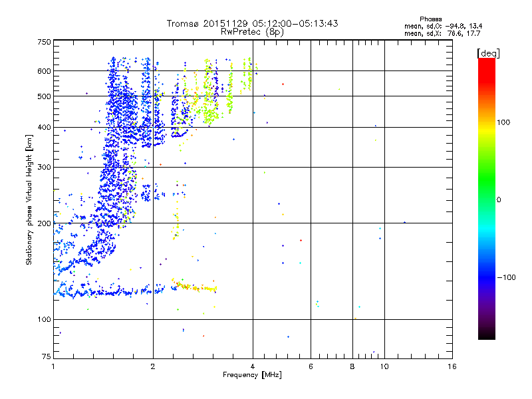The image size is (532, 399).
Task: Click the '-100' colorbar tick label
Action: (507, 277)
